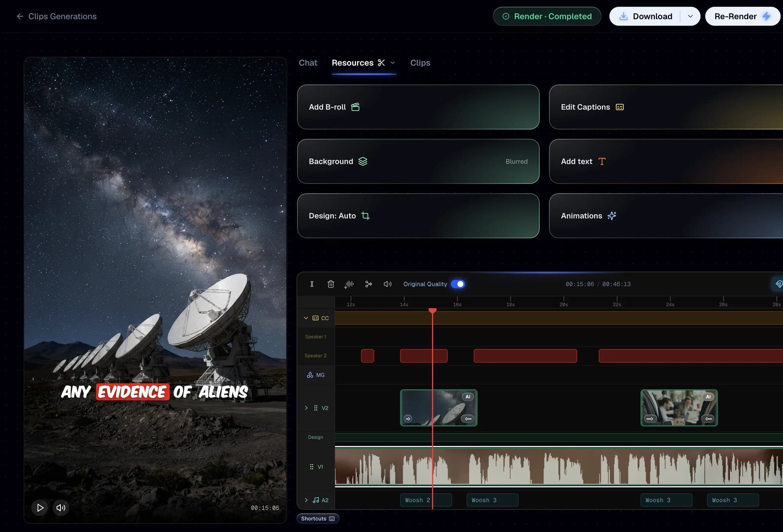Switch to the Clips tab
The height and width of the screenshot is (532, 783).
click(420, 63)
